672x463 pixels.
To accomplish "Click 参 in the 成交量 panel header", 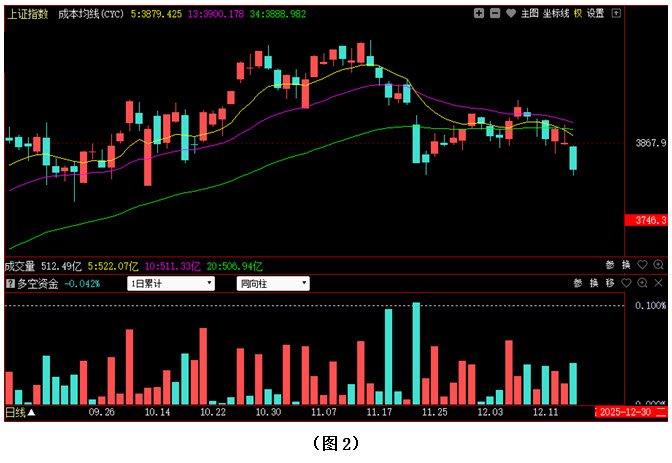I will [x=609, y=266].
